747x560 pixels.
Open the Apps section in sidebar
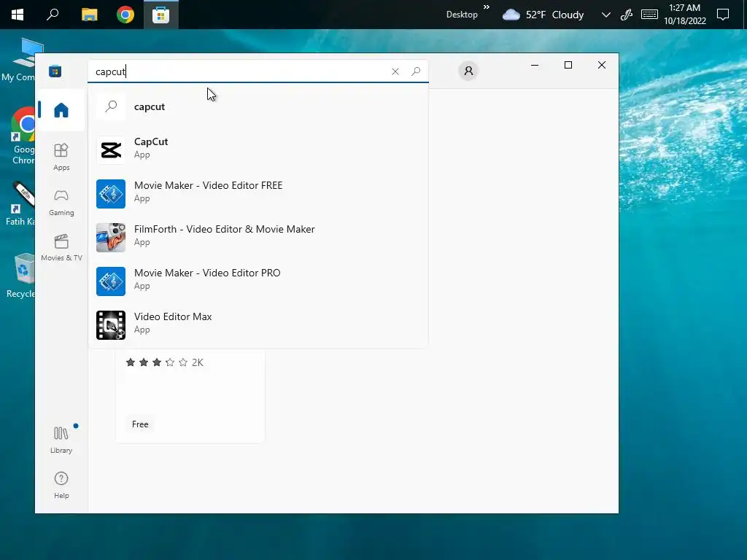(61, 157)
